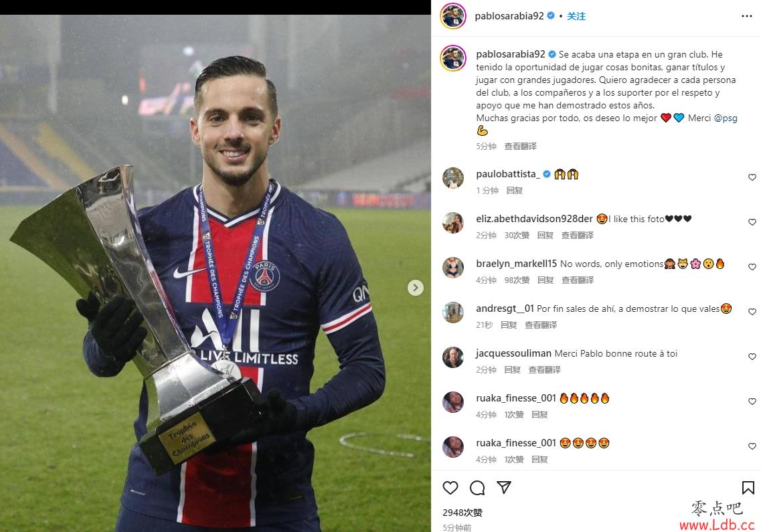View the 2948 likes count

point(462,513)
